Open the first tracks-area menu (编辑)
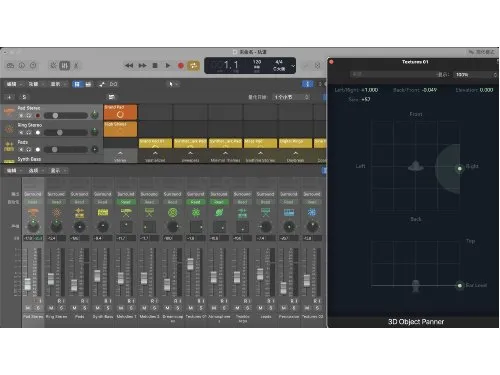Viewport: 500px width, 375px height. (14, 84)
